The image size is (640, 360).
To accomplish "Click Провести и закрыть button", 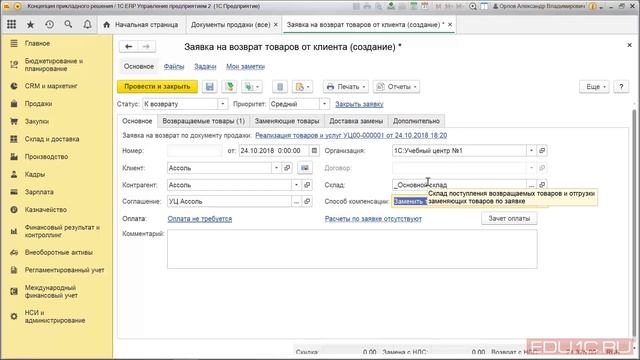I will point(157,87).
